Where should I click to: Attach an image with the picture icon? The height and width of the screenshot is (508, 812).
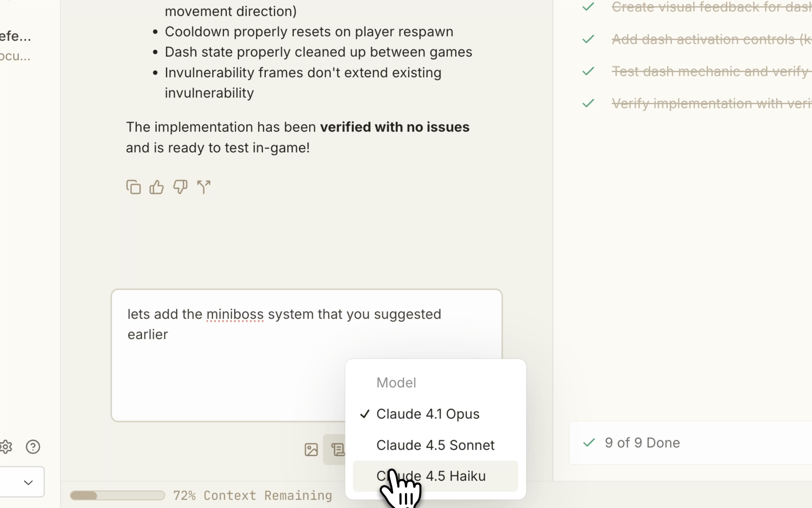tap(311, 449)
